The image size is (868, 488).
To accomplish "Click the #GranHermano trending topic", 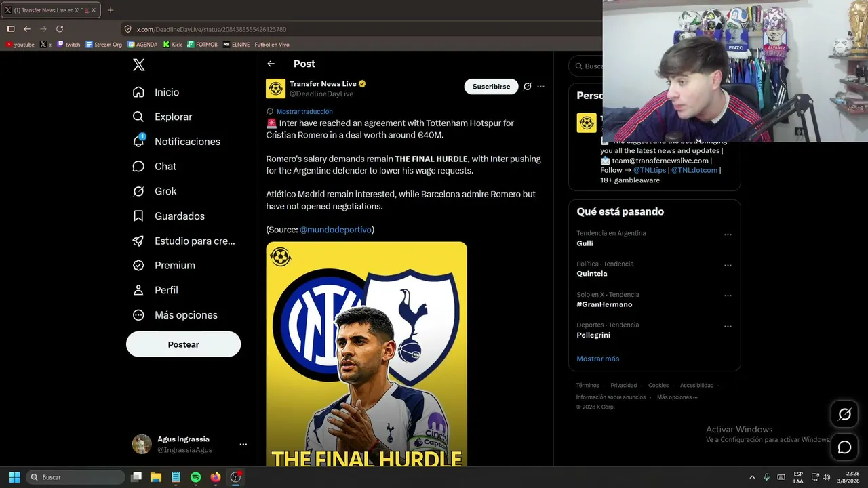I will pyautogui.click(x=604, y=304).
